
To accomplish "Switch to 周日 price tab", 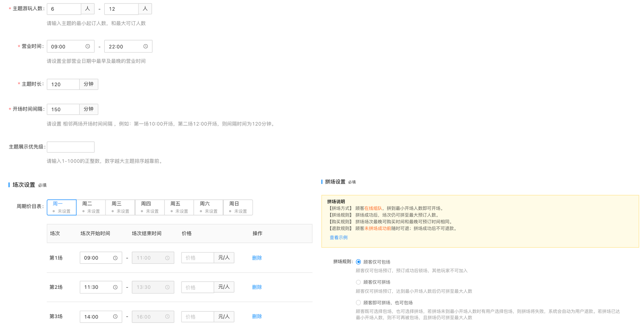I will point(238,207).
